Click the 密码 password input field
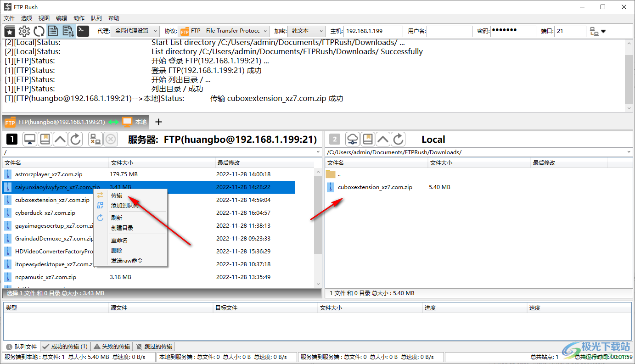 513,31
